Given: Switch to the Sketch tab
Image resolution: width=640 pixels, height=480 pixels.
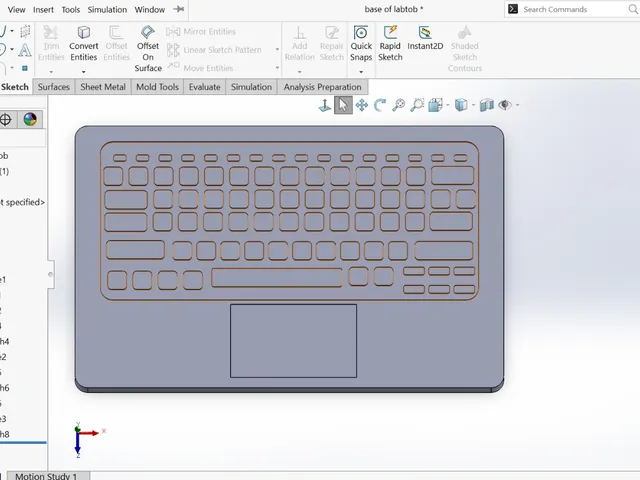Looking at the screenshot, I should pos(15,87).
